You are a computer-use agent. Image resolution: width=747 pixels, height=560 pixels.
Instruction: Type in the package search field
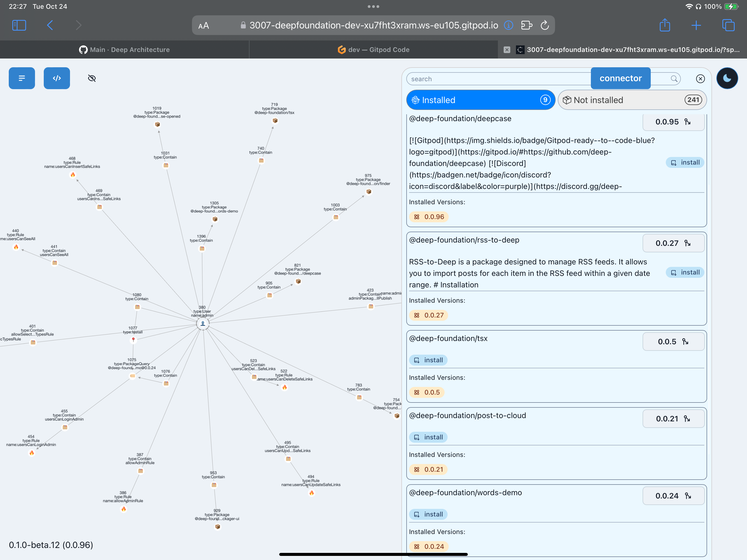click(x=497, y=79)
